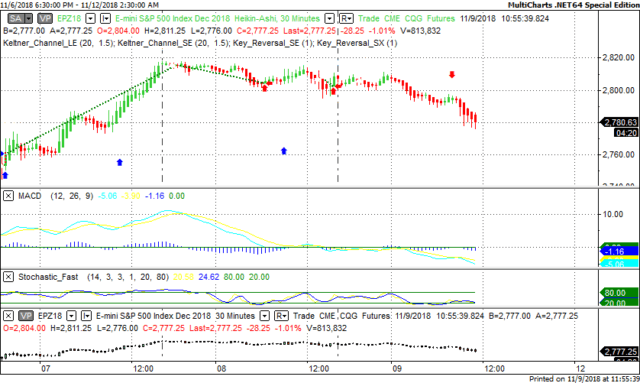The height and width of the screenshot is (383, 640).
Task: Click the black EPZ18 symbol in bottom subchart
Action: [x=50, y=316]
